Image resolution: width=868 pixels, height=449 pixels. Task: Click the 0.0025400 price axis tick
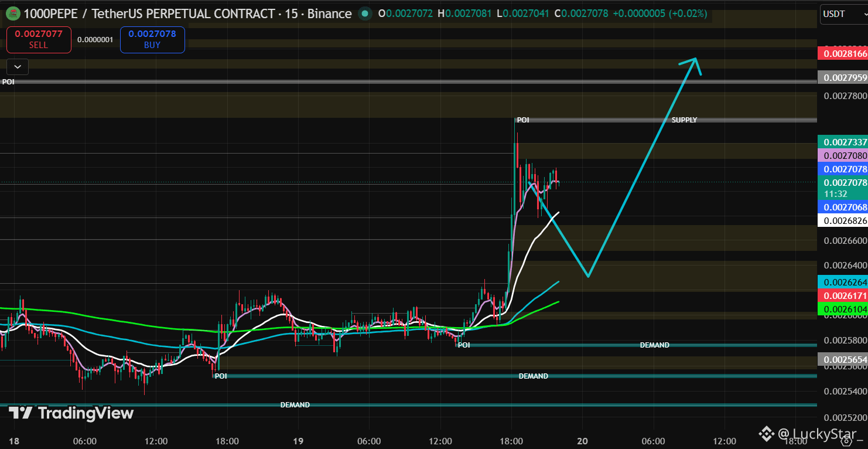(845, 391)
